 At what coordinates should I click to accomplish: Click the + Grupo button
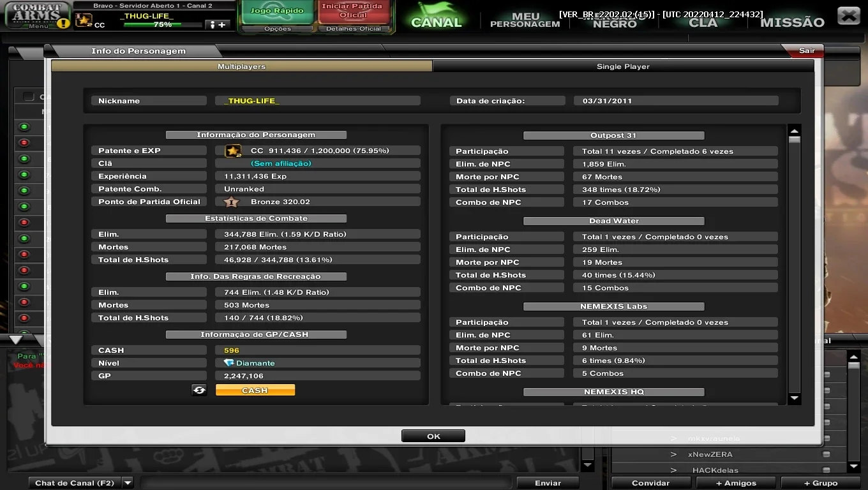[821, 483]
